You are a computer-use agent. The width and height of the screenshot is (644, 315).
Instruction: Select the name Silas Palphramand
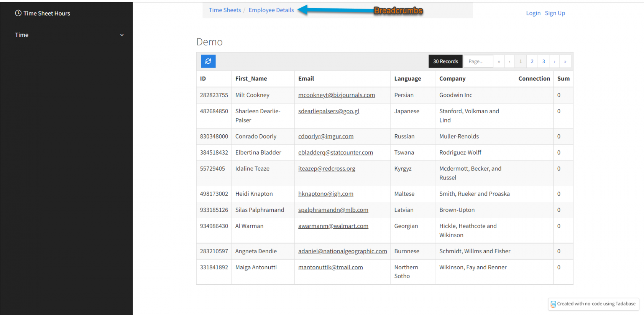click(260, 210)
